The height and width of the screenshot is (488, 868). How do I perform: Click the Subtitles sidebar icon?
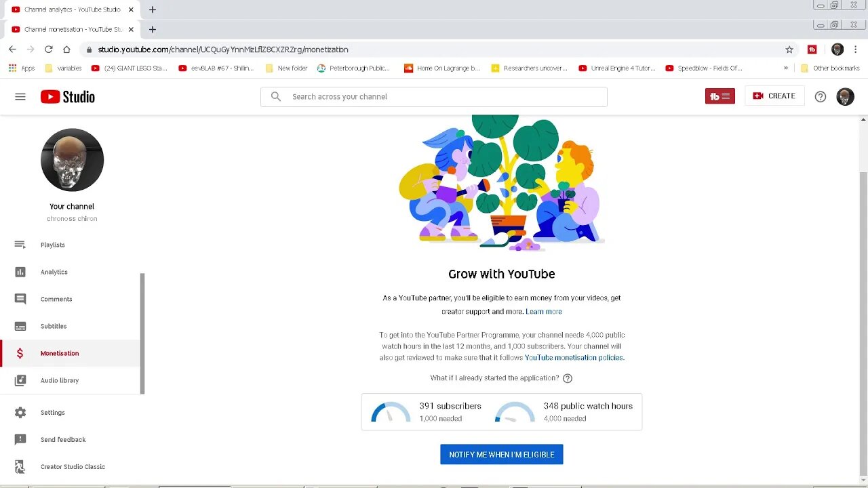20,326
